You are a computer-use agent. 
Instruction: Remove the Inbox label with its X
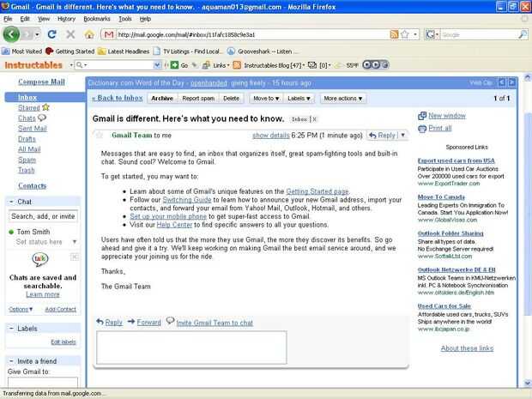click(315, 119)
